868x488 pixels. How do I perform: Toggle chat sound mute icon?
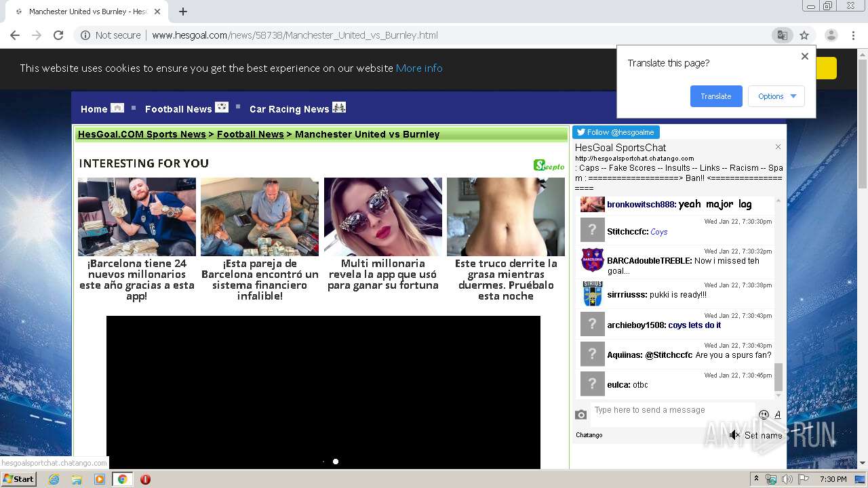[x=735, y=435]
